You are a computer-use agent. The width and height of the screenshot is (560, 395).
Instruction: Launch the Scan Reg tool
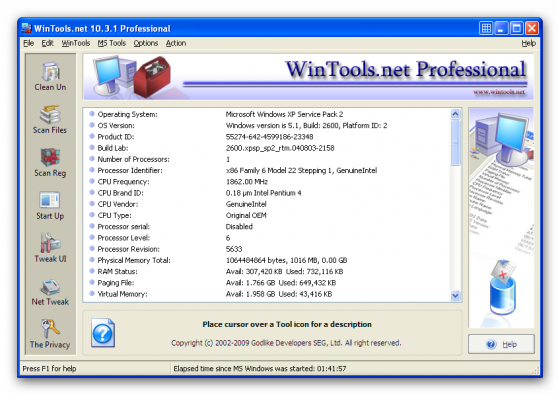[x=50, y=162]
